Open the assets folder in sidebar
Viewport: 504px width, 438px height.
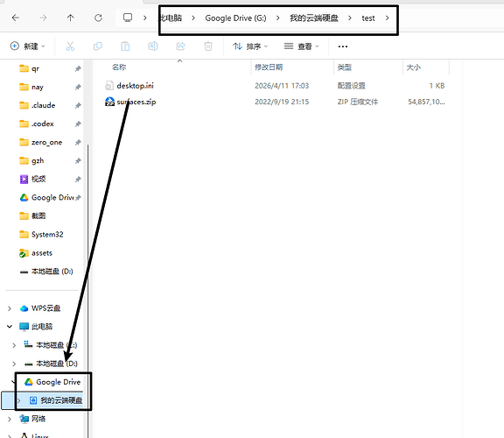click(42, 253)
